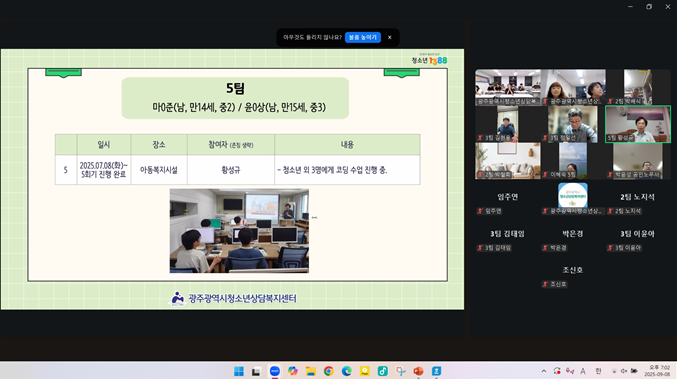Open File Explorer folder icon
This screenshot has width=678, height=379.
310,371
